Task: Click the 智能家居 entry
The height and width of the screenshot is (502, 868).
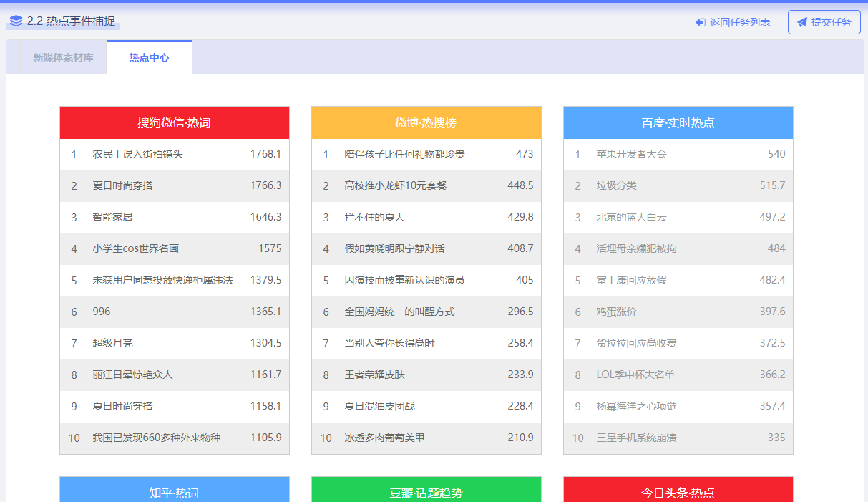Action: pyautogui.click(x=112, y=217)
